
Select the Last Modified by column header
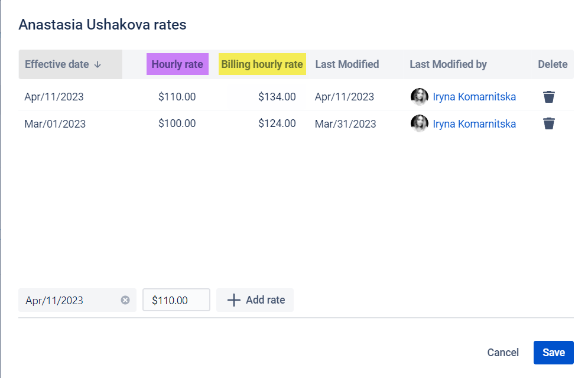[448, 64]
